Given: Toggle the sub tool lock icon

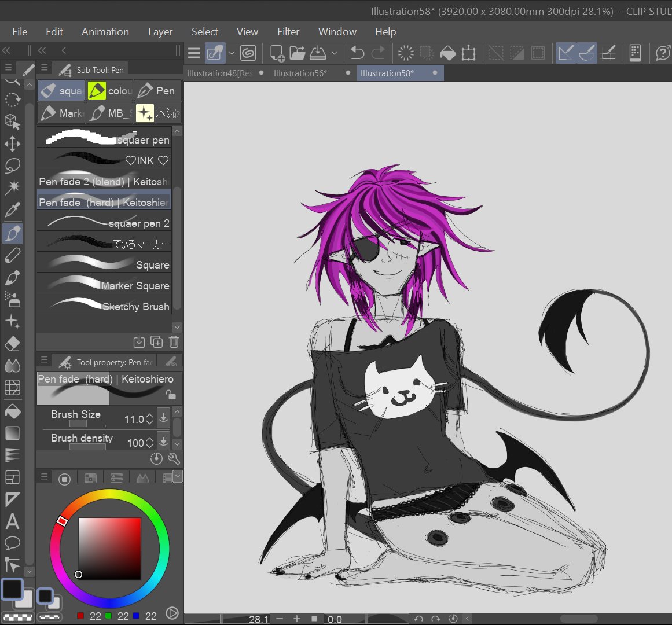Looking at the screenshot, I should coord(171,395).
